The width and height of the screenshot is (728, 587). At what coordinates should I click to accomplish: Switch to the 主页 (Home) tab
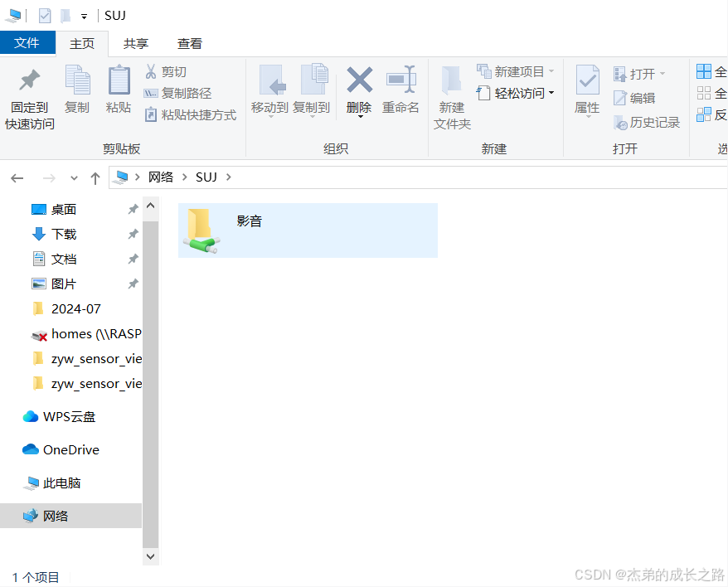coord(82,44)
